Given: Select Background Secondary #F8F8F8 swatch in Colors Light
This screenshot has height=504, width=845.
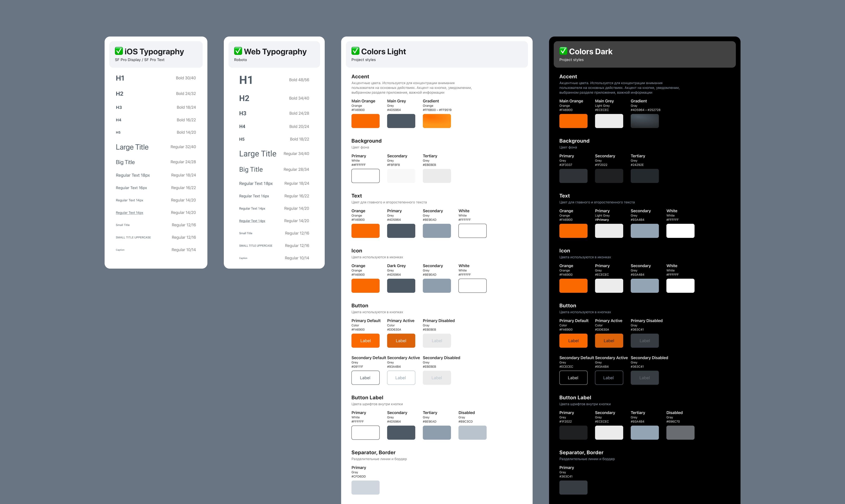Looking at the screenshot, I should pyautogui.click(x=401, y=176).
